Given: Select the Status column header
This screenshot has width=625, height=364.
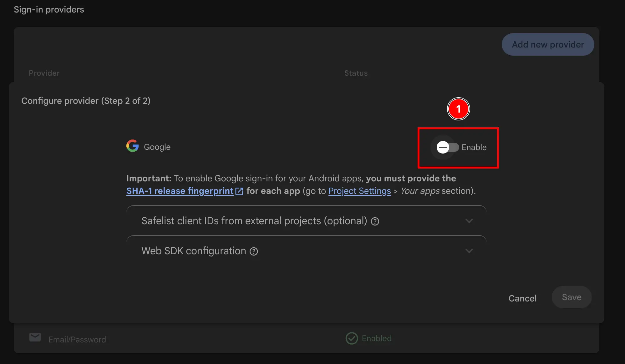Looking at the screenshot, I should click(x=356, y=73).
